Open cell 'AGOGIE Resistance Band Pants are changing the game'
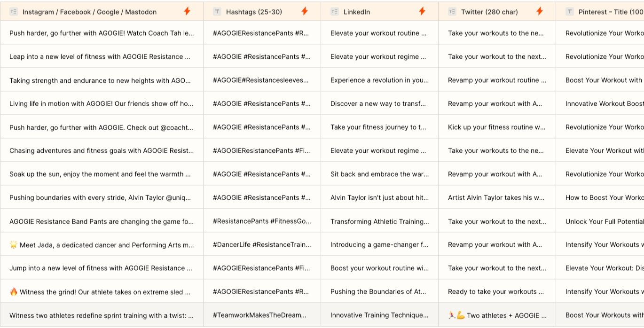This screenshot has height=328, width=644. (x=102, y=221)
